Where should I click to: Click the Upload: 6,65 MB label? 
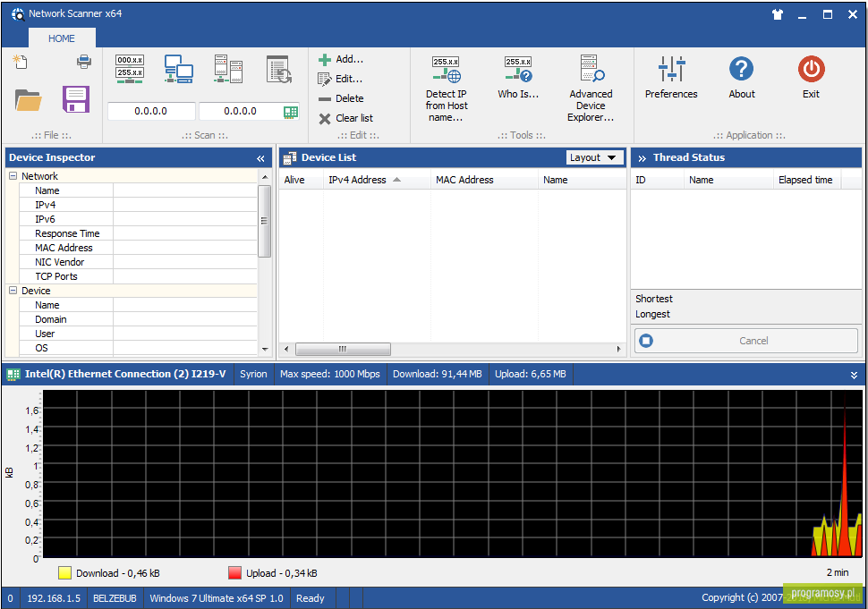531,374
